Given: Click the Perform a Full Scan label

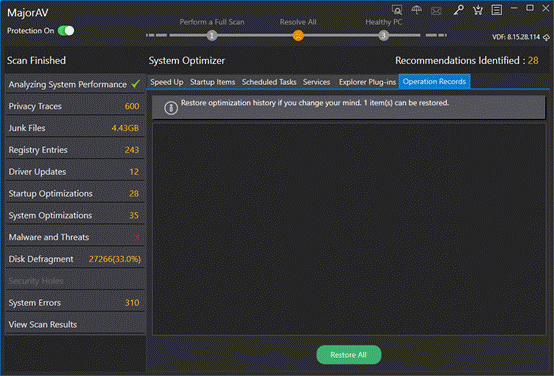Looking at the screenshot, I should pyautogui.click(x=212, y=22).
